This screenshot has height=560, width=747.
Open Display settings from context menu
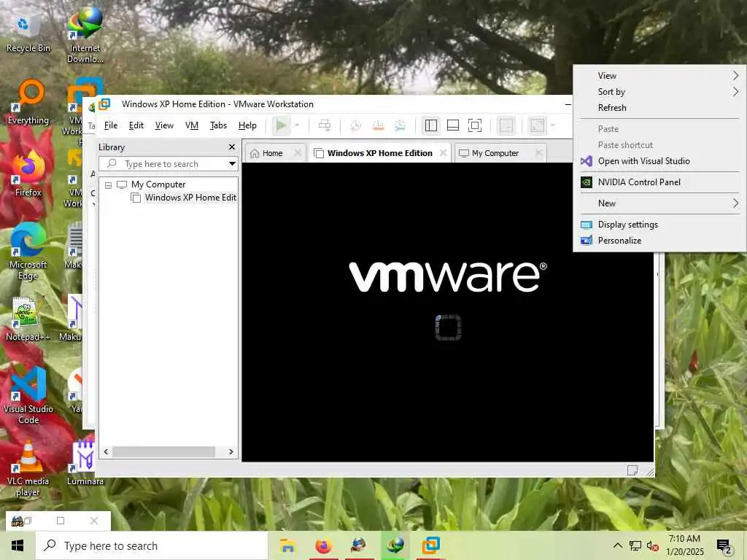click(x=659, y=225)
